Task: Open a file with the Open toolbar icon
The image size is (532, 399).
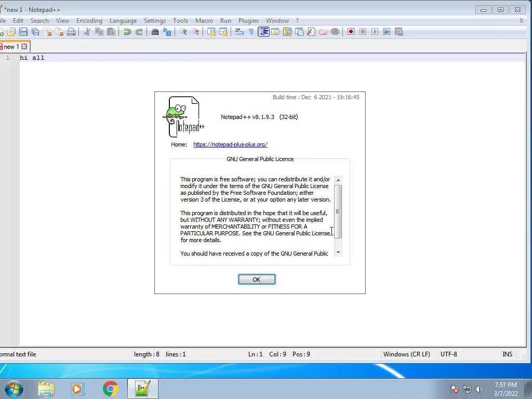Action: [x=11, y=32]
